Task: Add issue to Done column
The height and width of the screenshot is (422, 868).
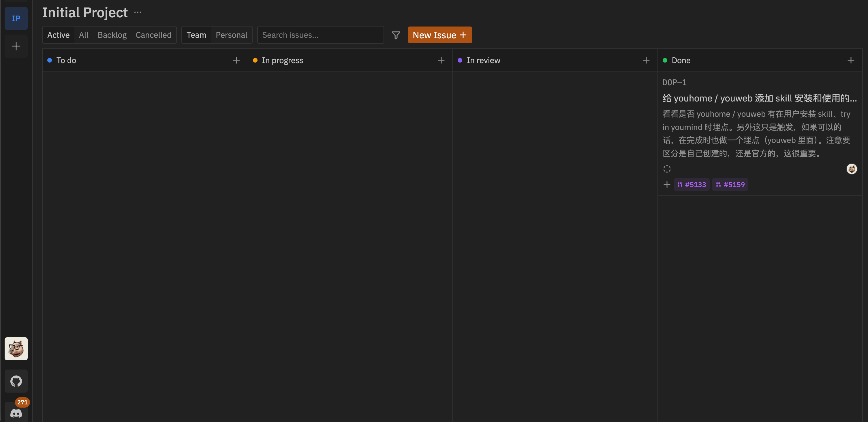Action: coord(850,60)
